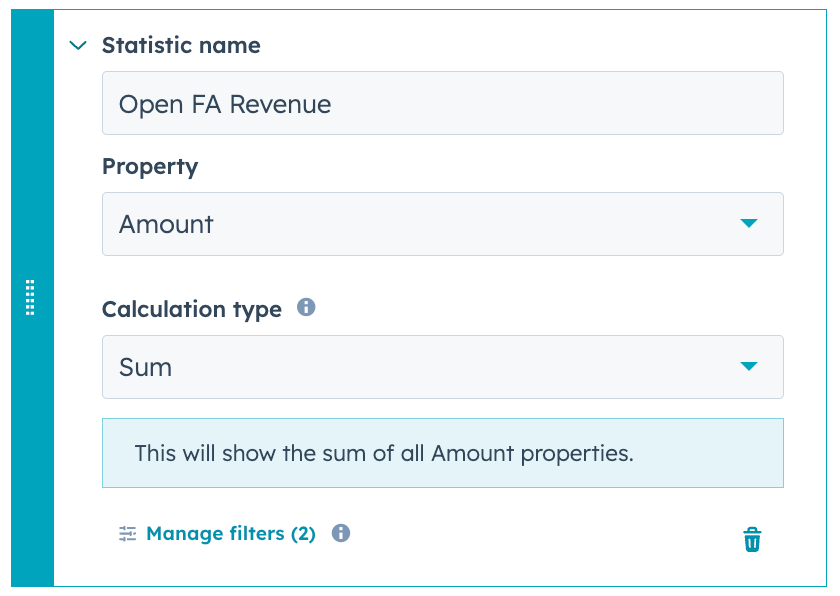Image resolution: width=840 pixels, height=596 pixels.
Task: Click the Open FA Revenue text
Action: pyautogui.click(x=225, y=104)
